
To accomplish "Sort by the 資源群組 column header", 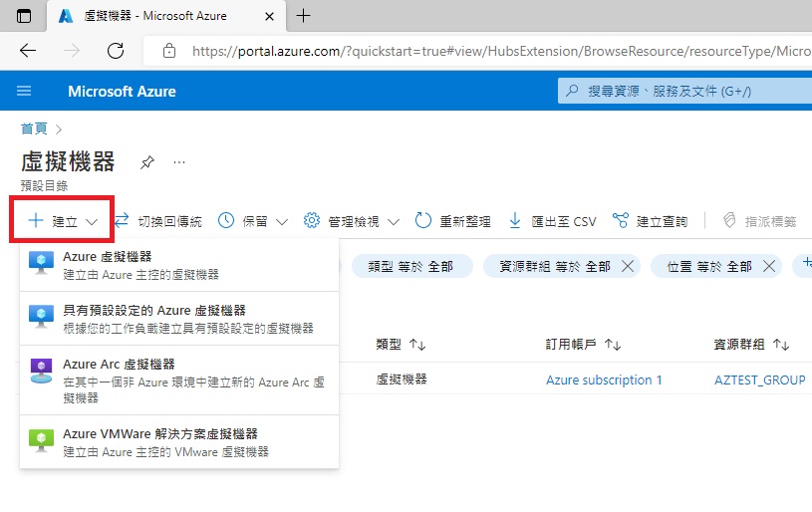I will pyautogui.click(x=751, y=345).
